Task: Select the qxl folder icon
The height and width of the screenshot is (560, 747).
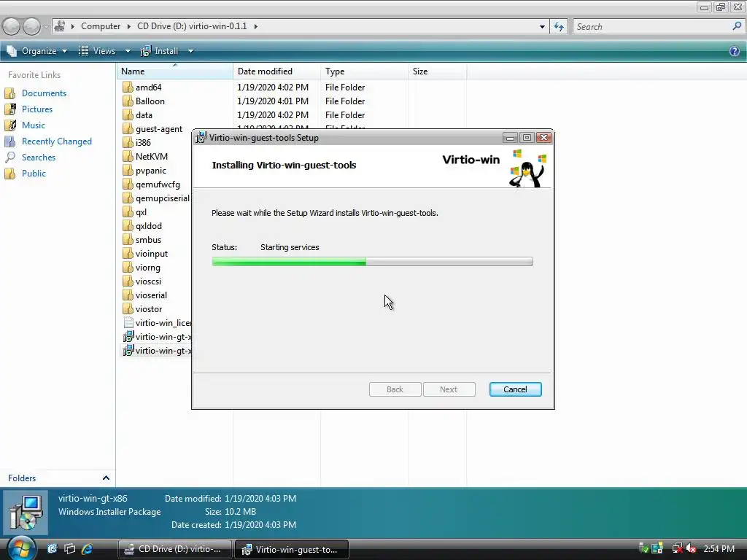Action: [127, 212]
